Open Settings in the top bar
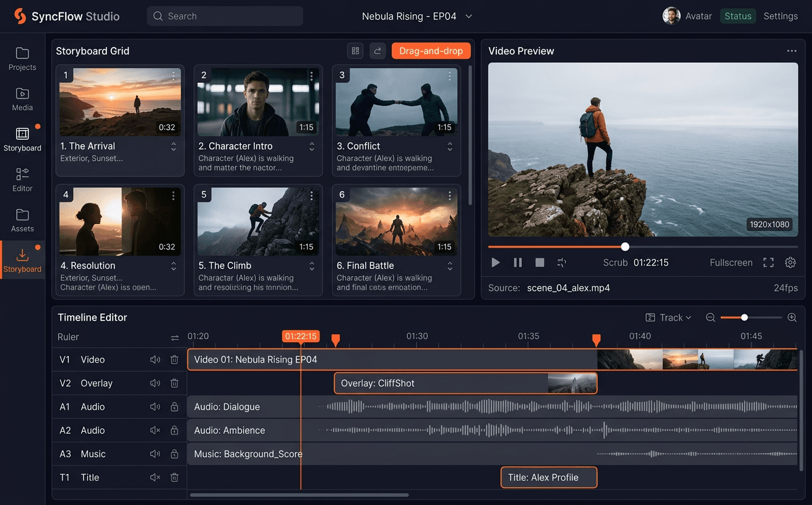Screen dimensions: 812x505 pos(780,16)
